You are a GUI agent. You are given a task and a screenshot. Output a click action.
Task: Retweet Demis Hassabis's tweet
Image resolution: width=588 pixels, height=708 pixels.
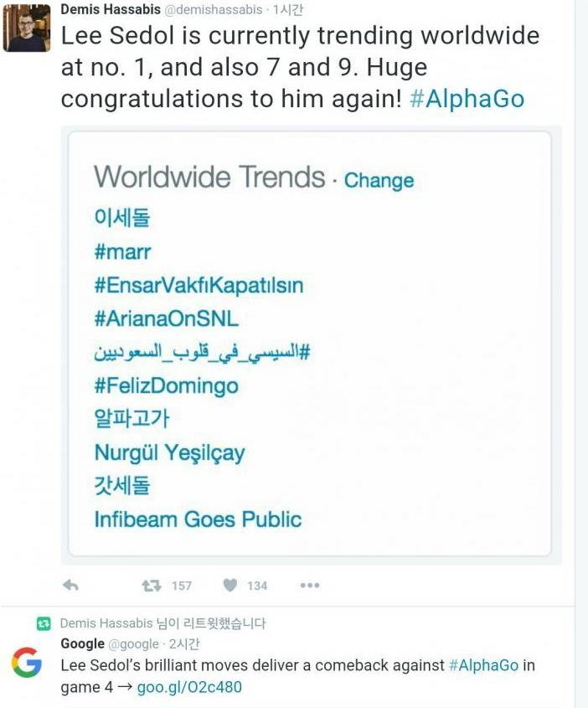tap(152, 586)
